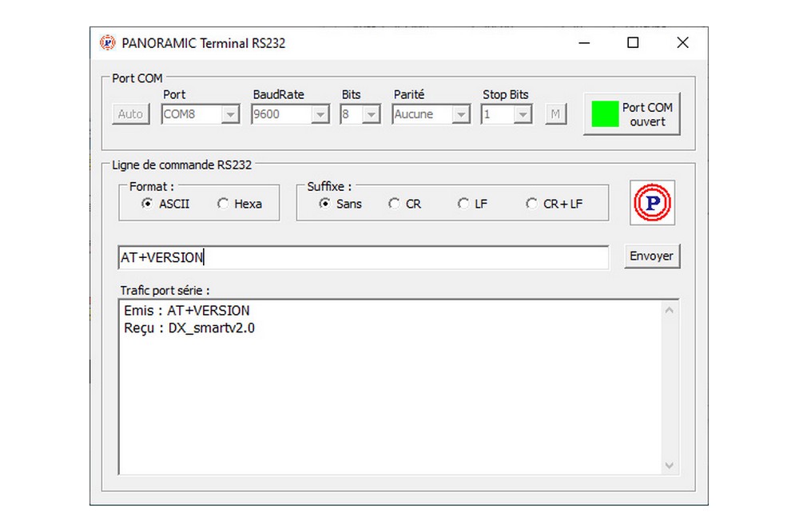
Task: Close the PANORAMIC Terminal window
Action: coord(683,43)
